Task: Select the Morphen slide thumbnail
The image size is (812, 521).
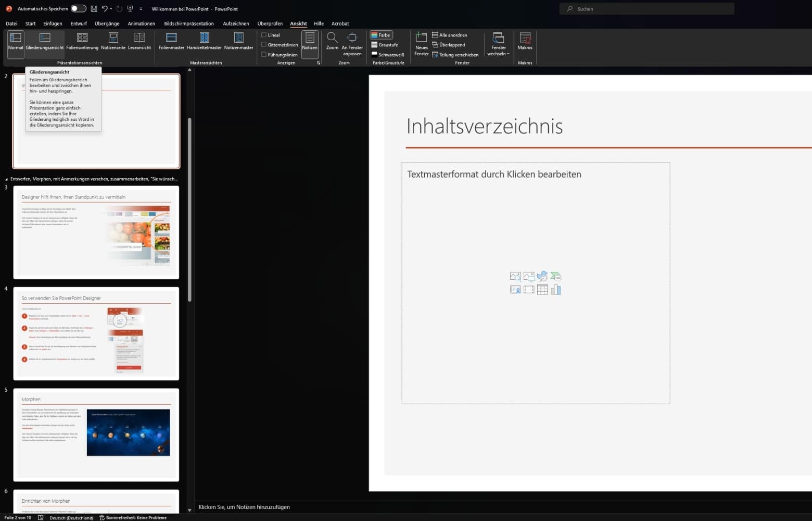Action: tap(96, 435)
